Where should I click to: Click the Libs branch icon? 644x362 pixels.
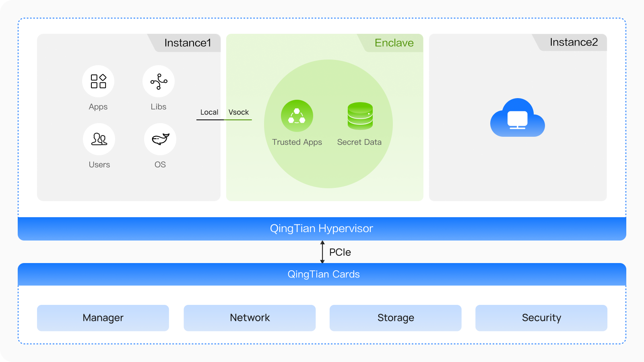159,81
